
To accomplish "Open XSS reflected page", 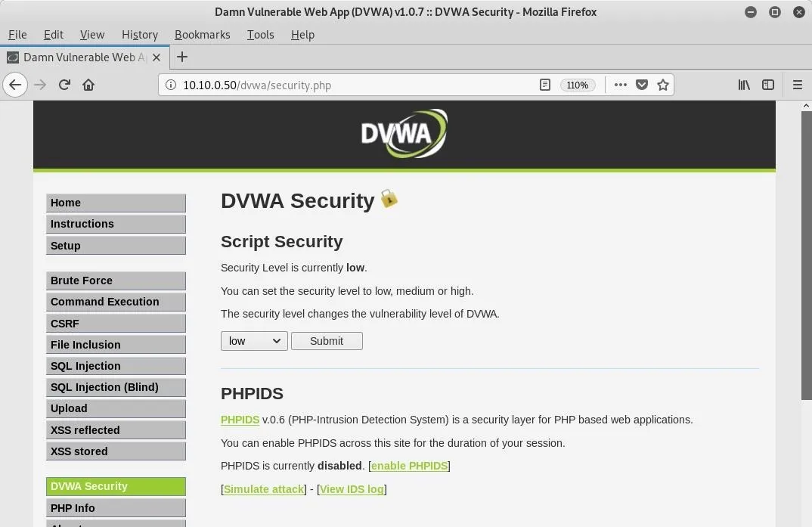I will (x=116, y=430).
